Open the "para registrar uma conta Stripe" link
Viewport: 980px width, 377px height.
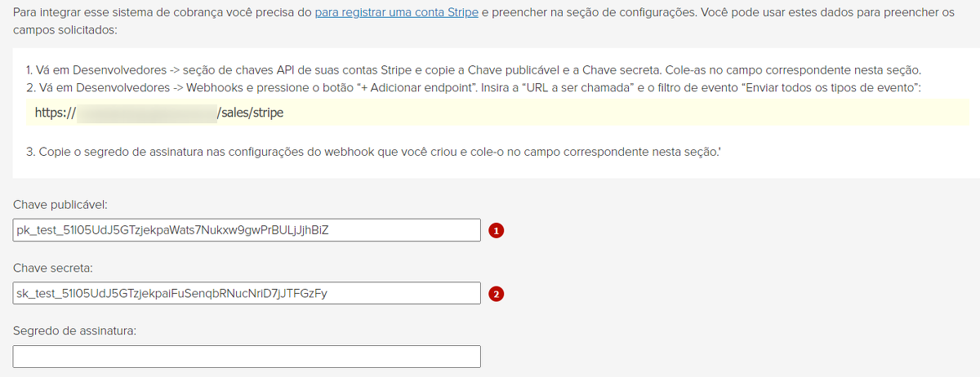pyautogui.click(x=396, y=14)
